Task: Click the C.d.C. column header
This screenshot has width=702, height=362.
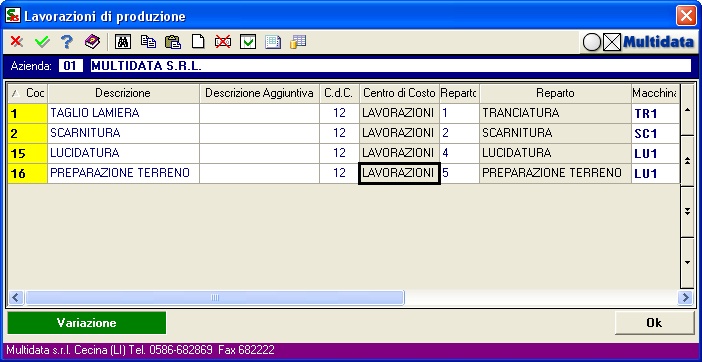Action: click(x=339, y=93)
